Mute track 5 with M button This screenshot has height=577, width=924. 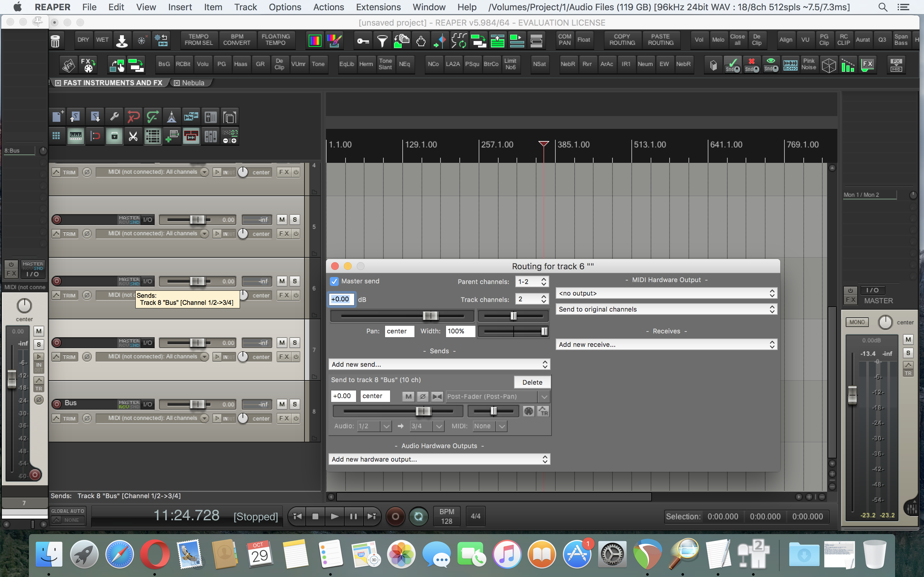(x=282, y=220)
